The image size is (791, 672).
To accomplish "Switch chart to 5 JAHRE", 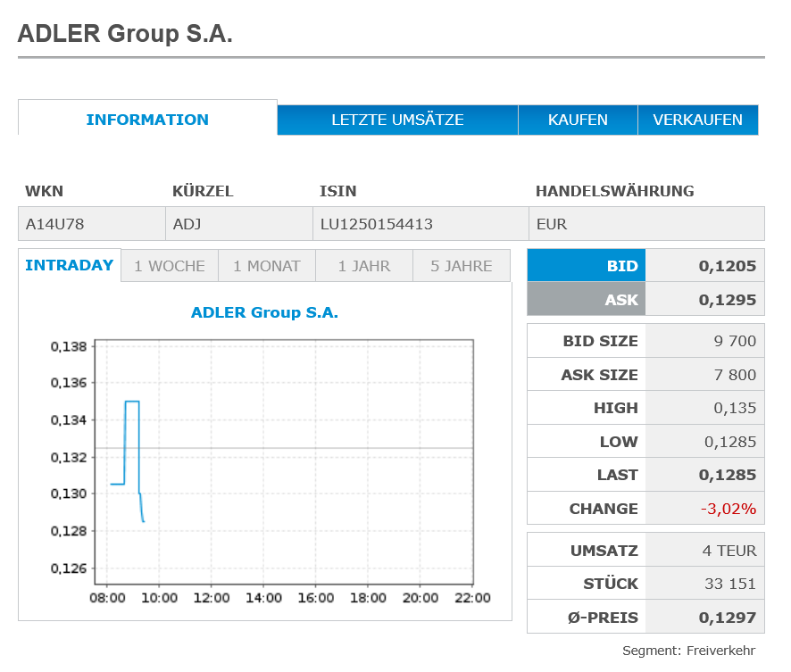I will (x=462, y=266).
